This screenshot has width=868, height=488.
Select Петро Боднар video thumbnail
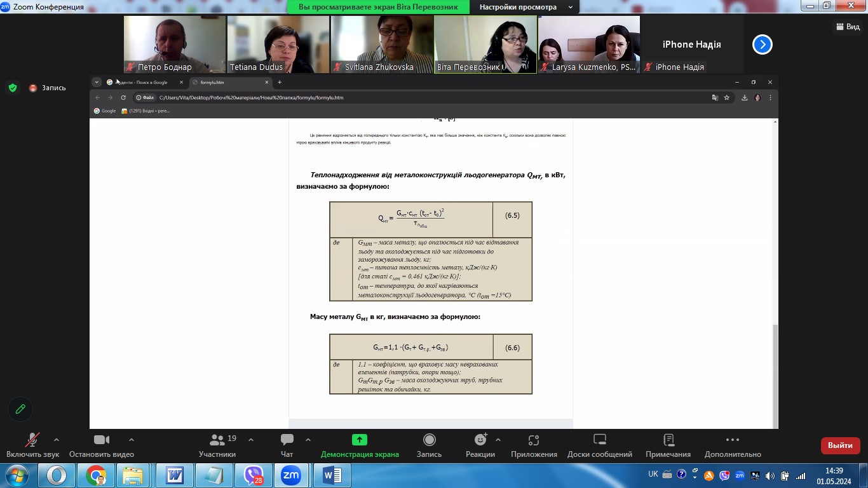[x=175, y=44]
